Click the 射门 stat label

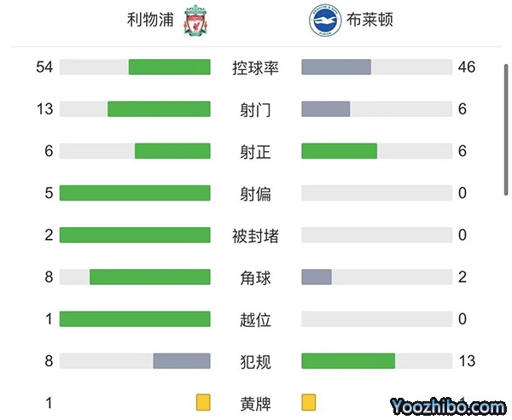point(255,109)
